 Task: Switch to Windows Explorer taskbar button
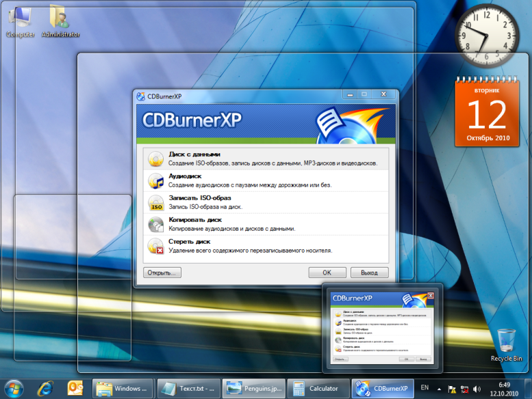pos(123,389)
